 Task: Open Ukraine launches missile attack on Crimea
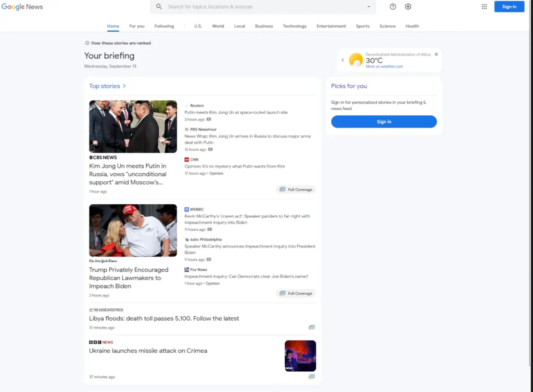[x=148, y=351]
